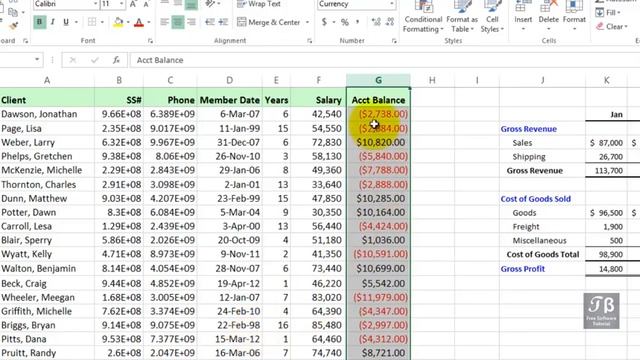Open Format cells menu
This screenshot has width=640, height=360.
574,17
